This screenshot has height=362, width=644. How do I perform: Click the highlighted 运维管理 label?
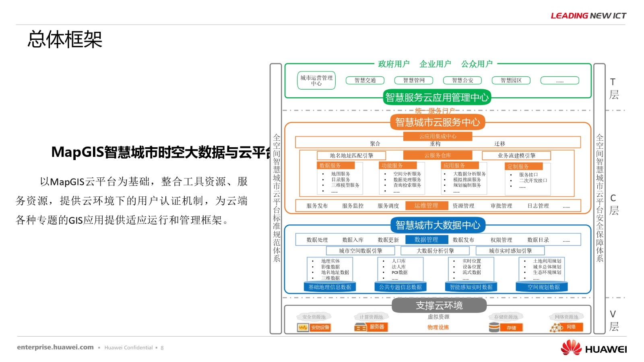point(426,206)
